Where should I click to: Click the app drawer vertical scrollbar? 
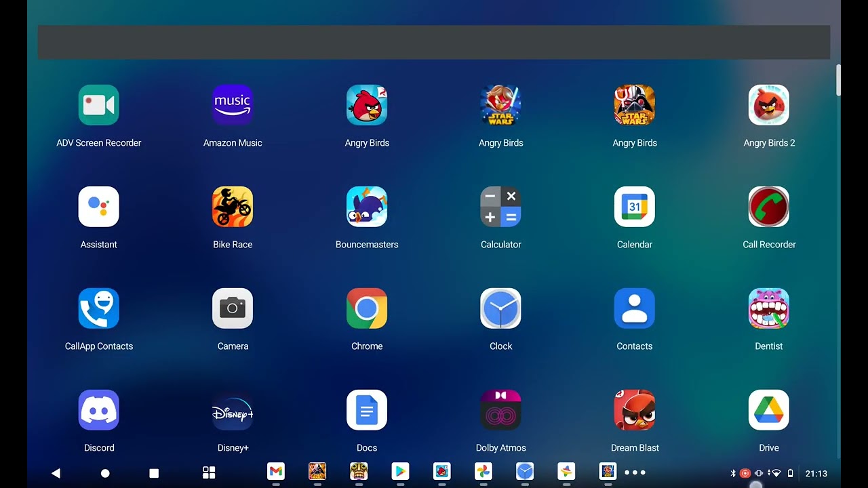[x=838, y=80]
